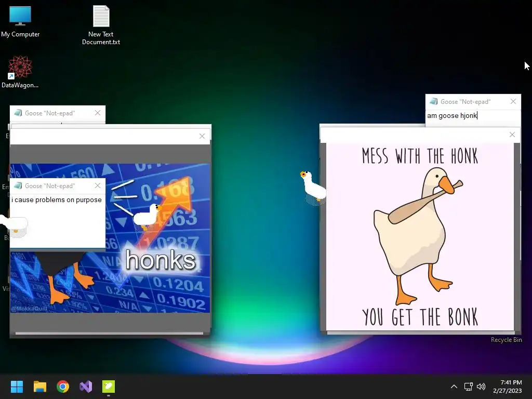
Task: Select the DataWagon desktop shortcut
Action: (x=20, y=72)
